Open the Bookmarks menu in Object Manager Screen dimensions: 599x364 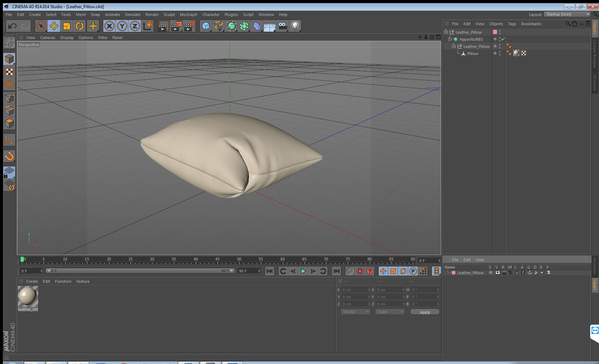click(x=531, y=24)
